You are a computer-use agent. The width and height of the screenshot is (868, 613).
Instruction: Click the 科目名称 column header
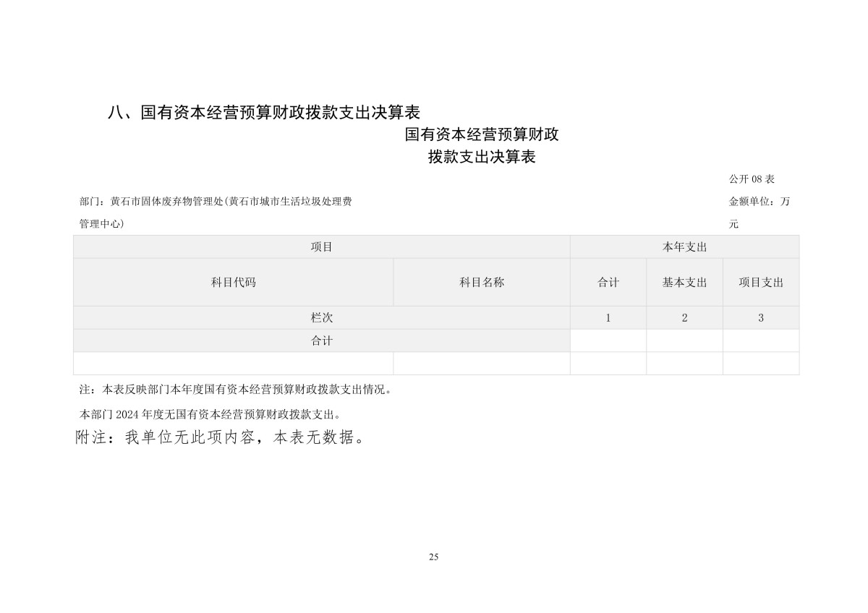482,283
